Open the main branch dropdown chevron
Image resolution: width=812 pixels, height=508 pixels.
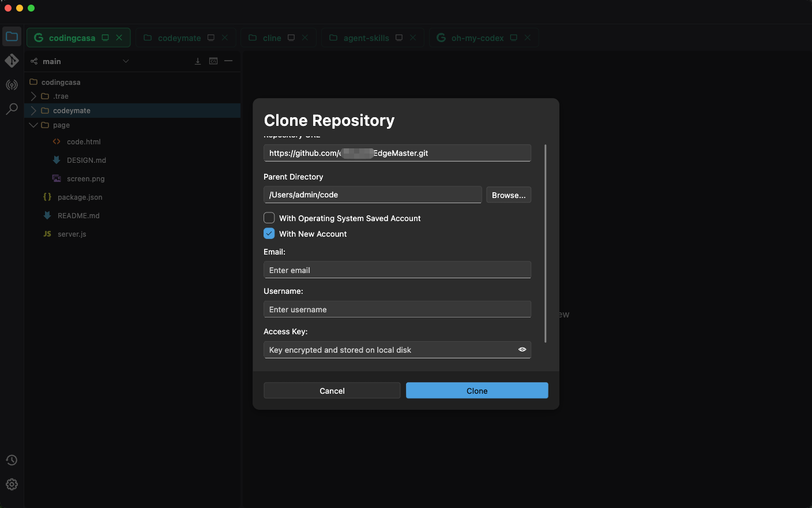126,61
